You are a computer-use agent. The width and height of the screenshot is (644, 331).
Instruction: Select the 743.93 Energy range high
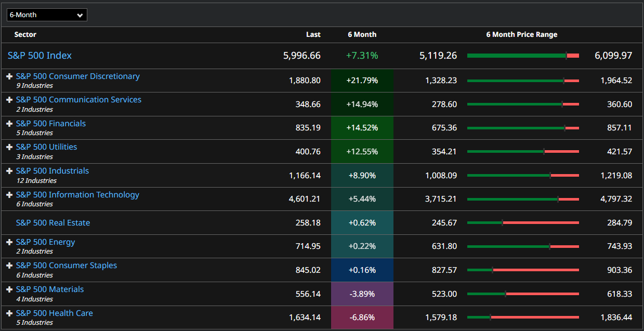point(620,246)
